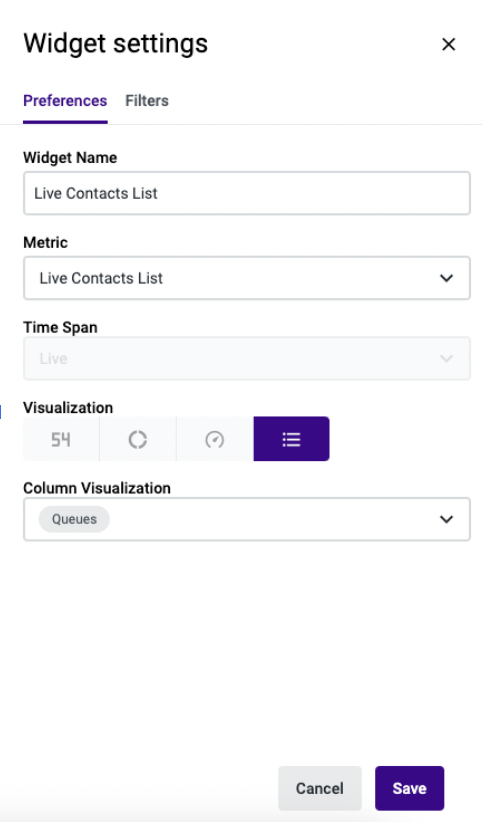
Task: Expand the Metric dropdown chevron
Action: coord(446,278)
